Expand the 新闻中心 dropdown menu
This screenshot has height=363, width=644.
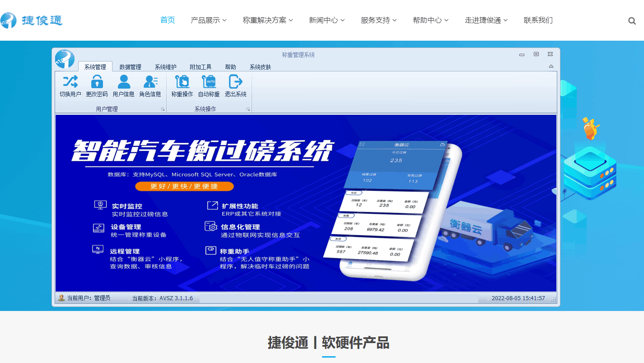pos(327,20)
